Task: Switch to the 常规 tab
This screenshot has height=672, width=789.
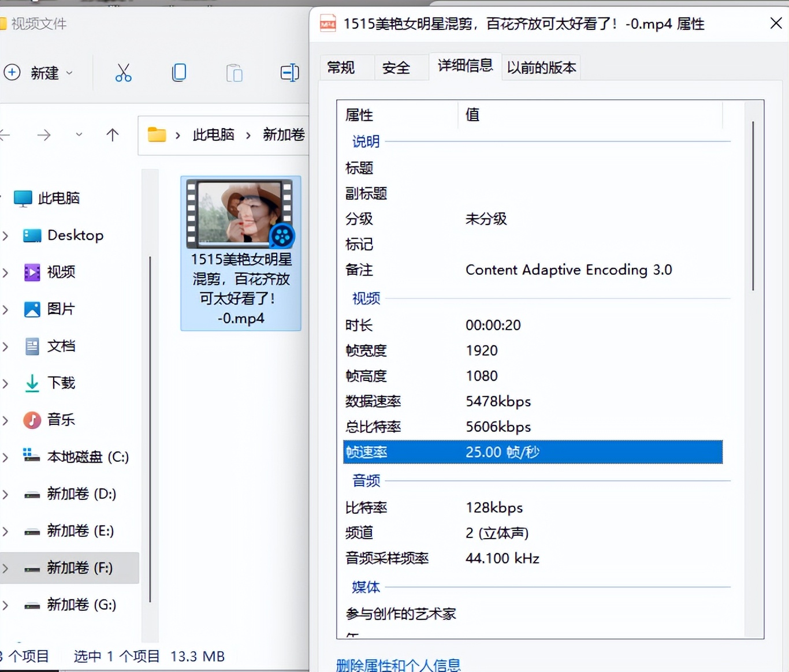Action: pos(342,68)
